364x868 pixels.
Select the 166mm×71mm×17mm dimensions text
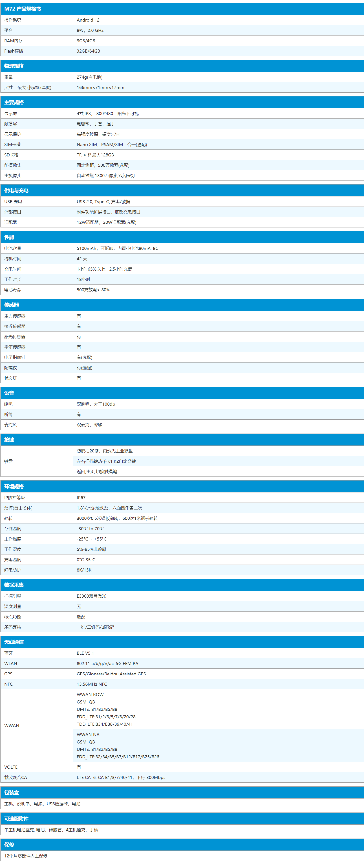coord(100,87)
